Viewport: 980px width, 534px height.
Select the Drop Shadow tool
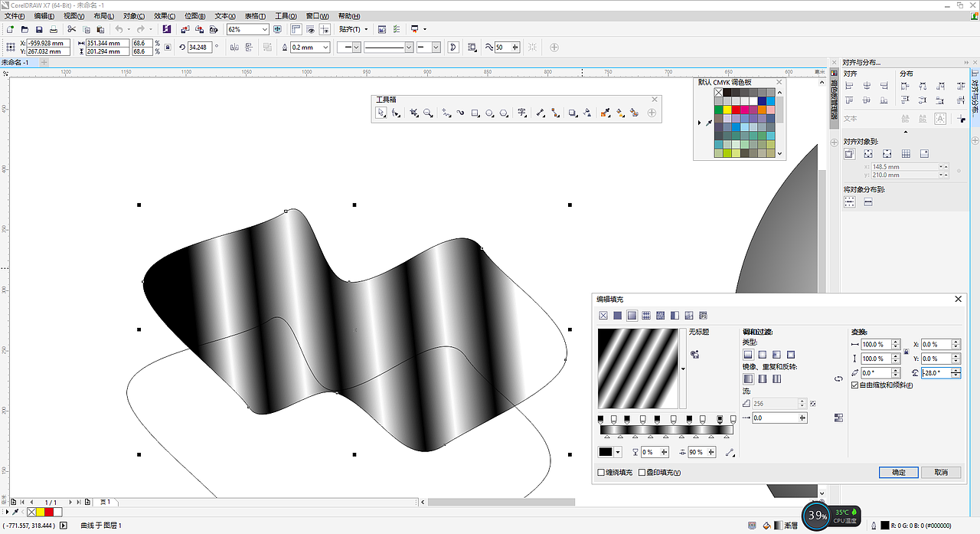click(x=573, y=113)
